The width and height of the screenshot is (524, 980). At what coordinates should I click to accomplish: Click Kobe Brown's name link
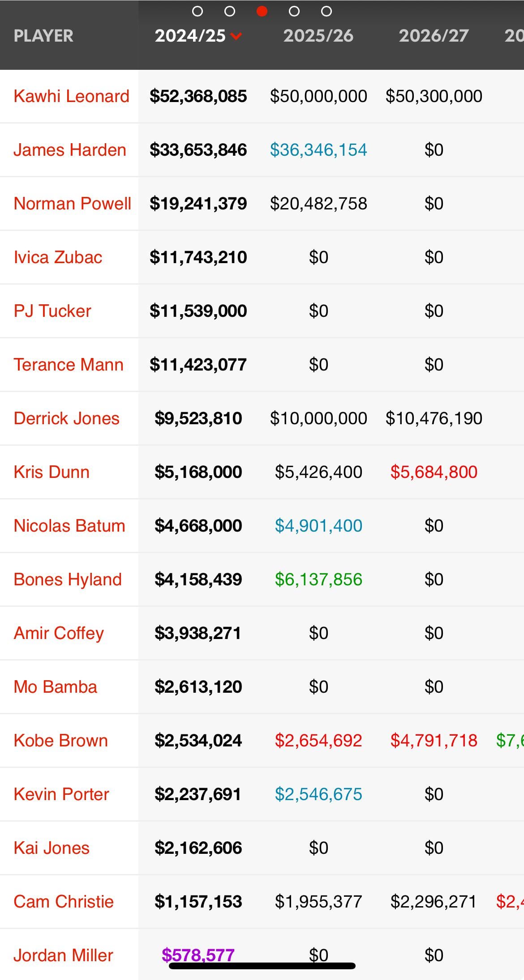pos(61,741)
